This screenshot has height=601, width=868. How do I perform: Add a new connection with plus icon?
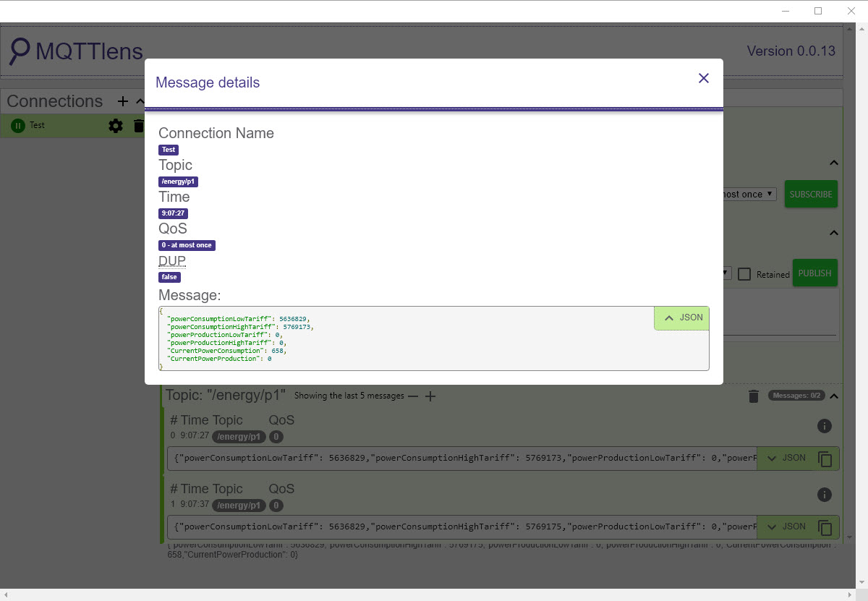(x=122, y=101)
